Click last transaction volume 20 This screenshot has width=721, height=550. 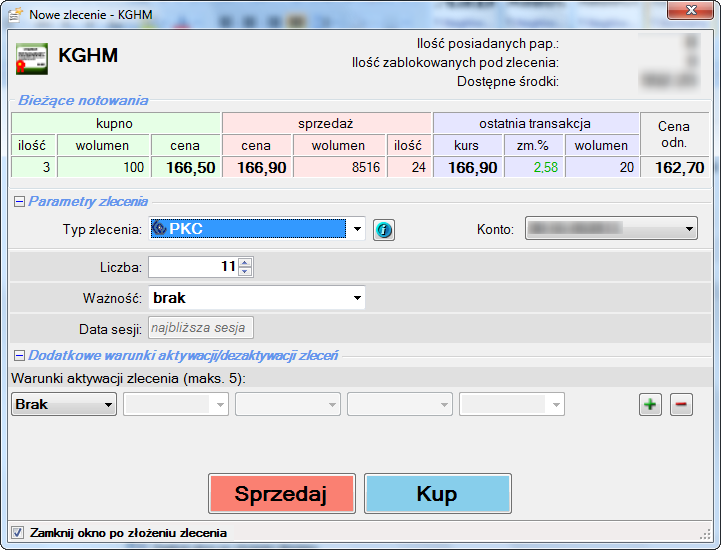[602, 167]
